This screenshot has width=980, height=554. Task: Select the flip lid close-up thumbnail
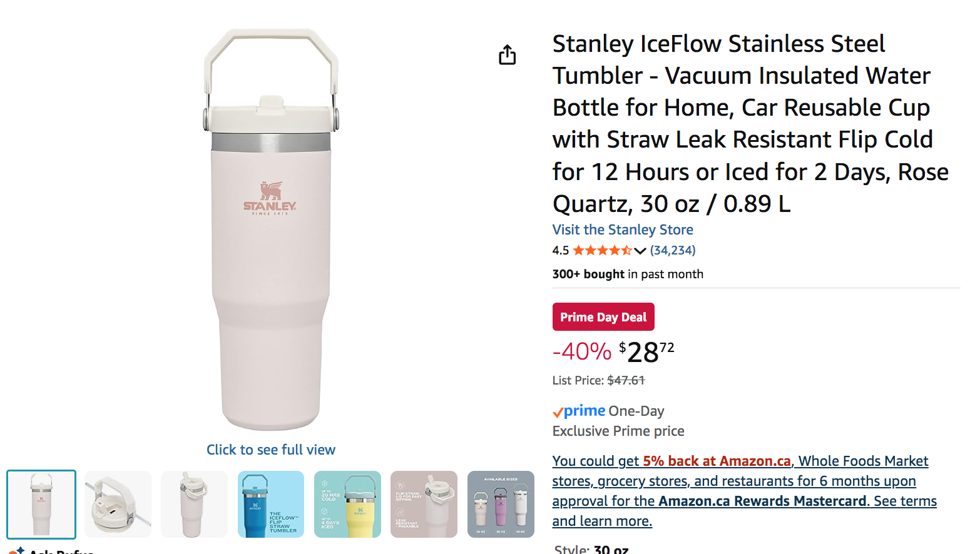click(118, 504)
